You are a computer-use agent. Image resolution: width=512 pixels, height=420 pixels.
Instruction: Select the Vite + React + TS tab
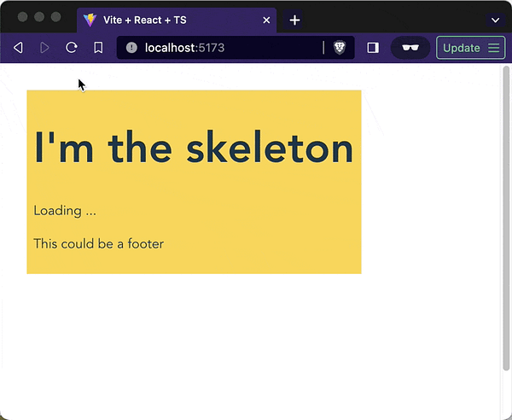coord(177,20)
